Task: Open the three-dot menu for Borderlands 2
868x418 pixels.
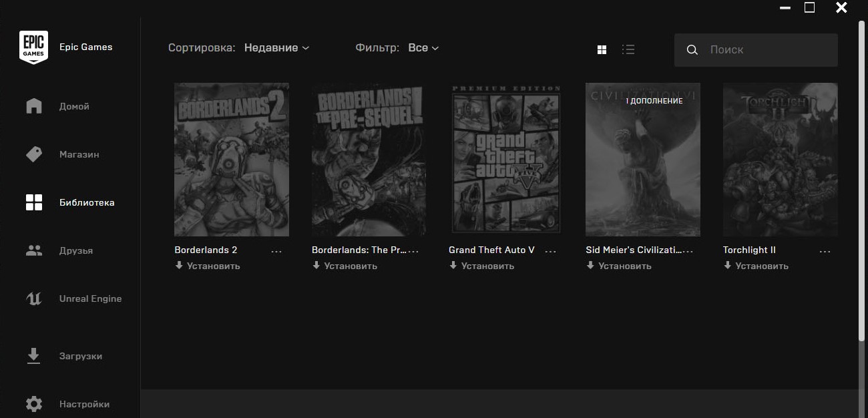Action: click(x=276, y=251)
